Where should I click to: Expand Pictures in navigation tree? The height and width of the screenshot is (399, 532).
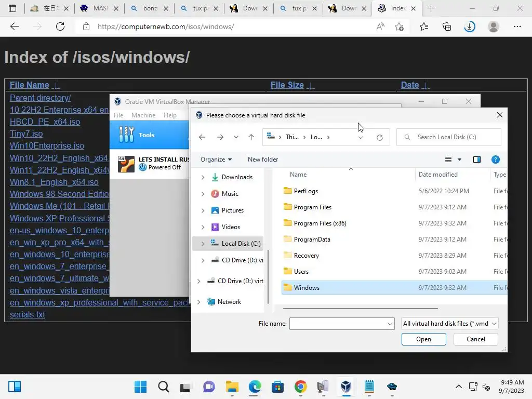pos(203,210)
